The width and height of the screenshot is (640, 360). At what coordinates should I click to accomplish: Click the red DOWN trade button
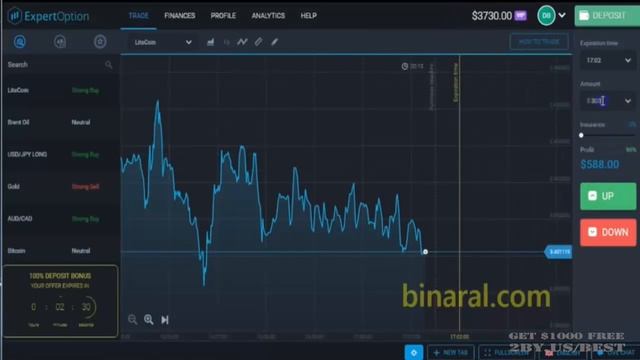pyautogui.click(x=608, y=232)
